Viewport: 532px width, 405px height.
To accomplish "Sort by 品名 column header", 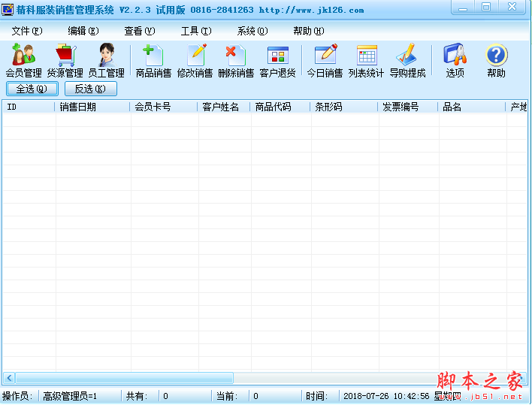I will pyautogui.click(x=472, y=107).
